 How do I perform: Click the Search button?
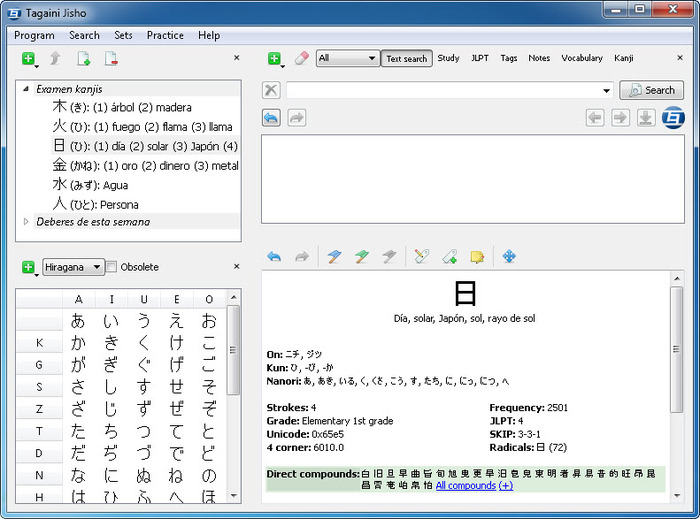(651, 90)
